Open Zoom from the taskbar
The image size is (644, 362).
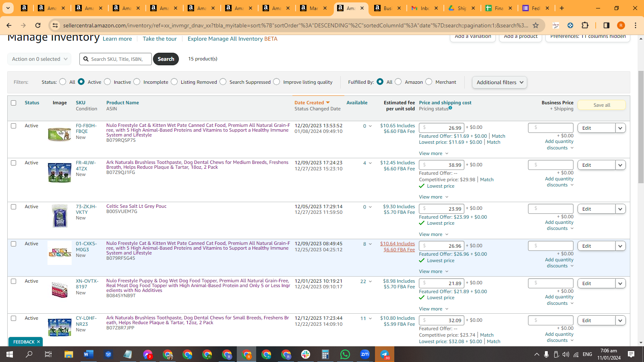365,354
